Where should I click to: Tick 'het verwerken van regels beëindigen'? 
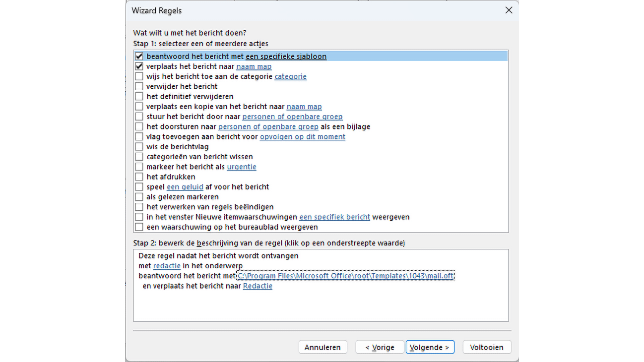(x=139, y=207)
